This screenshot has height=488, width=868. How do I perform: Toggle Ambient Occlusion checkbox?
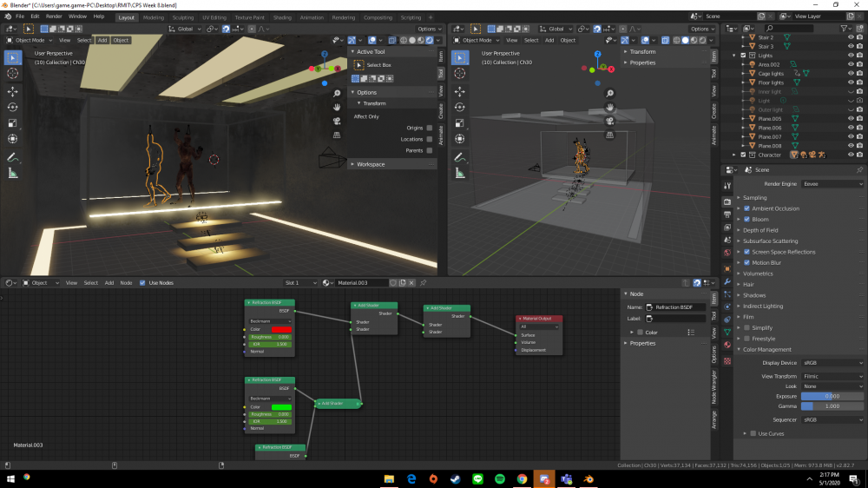pos(746,208)
